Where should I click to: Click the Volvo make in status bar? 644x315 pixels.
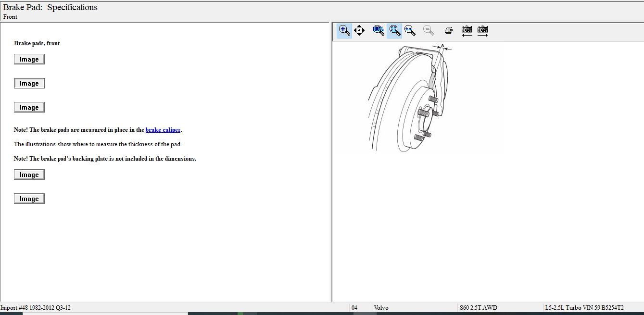tap(381, 308)
